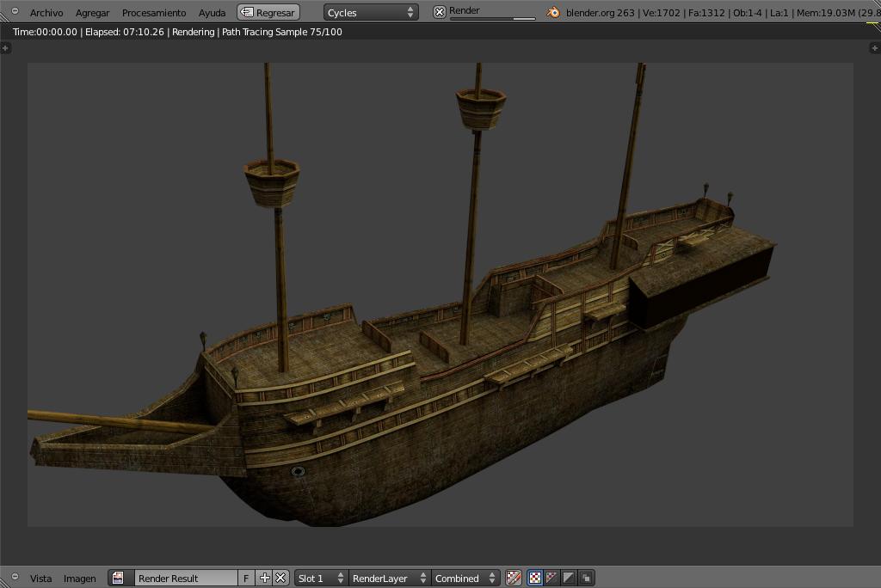
Task: Click the Render Result name field
Action: click(x=184, y=579)
